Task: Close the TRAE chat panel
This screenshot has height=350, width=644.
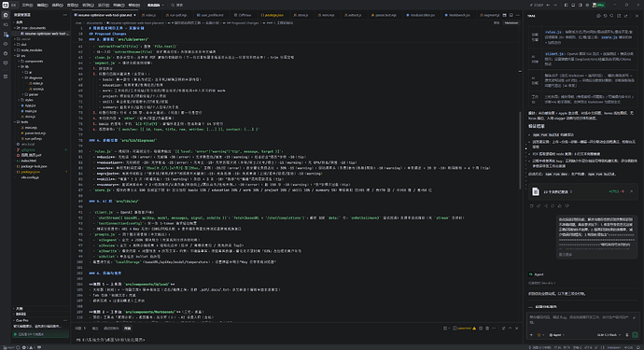Action: tap(637, 16)
